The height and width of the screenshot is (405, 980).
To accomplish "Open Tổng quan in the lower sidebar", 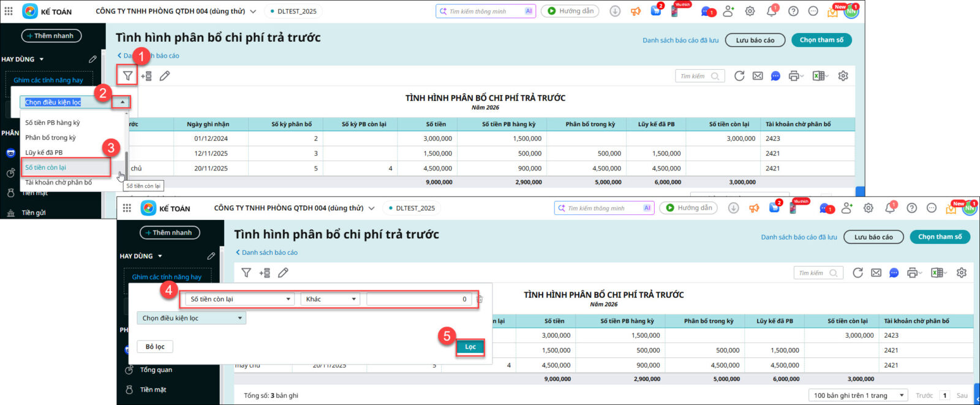I will tap(156, 370).
